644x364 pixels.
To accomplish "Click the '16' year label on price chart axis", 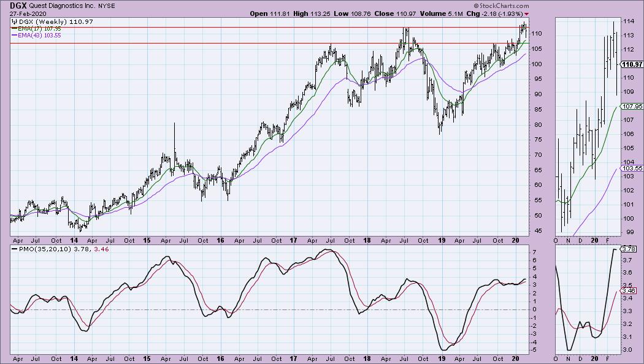I will (220, 240).
